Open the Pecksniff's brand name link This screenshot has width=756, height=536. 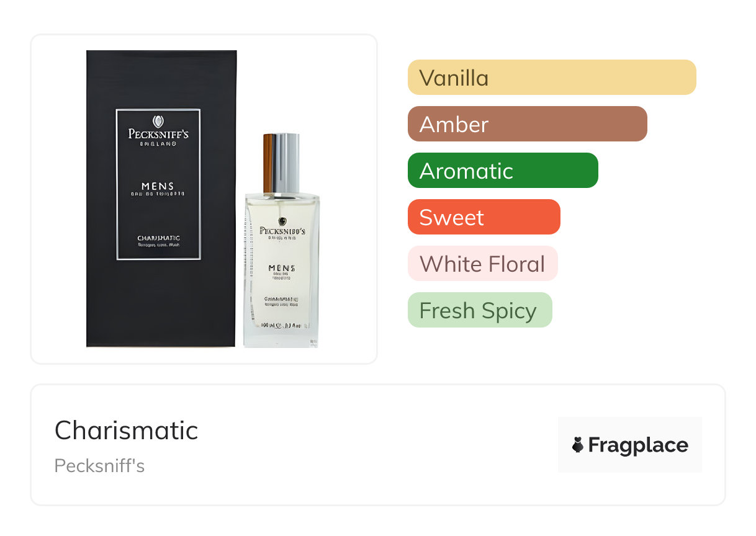(99, 466)
